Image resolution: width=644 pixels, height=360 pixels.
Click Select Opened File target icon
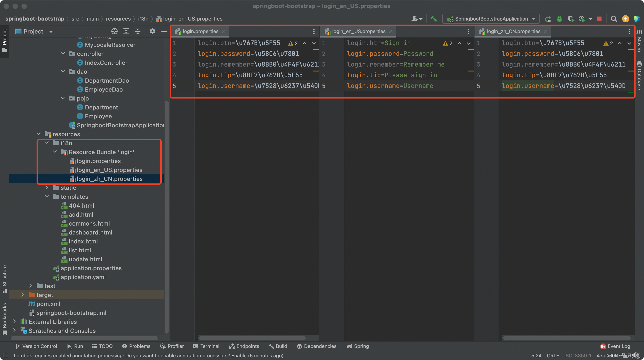pyautogui.click(x=114, y=31)
